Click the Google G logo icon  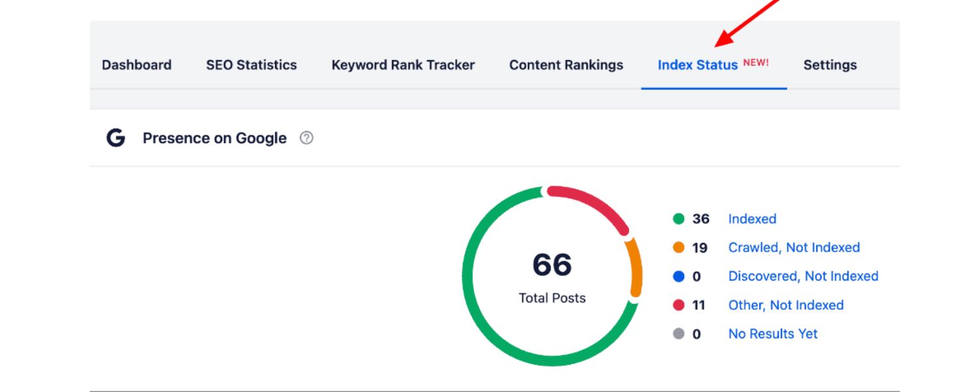116,139
